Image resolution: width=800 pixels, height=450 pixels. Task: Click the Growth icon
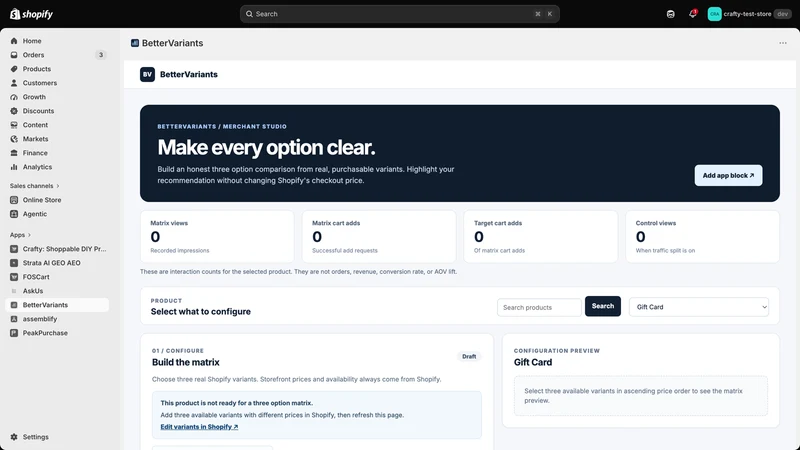click(x=14, y=97)
